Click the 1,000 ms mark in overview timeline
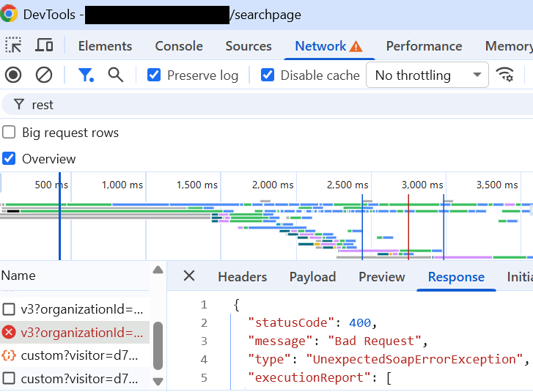 122,185
